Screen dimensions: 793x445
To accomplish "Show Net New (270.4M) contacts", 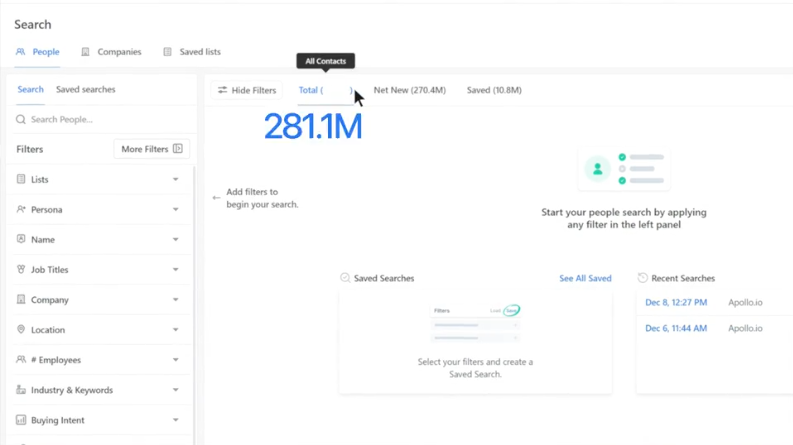I will tap(410, 90).
